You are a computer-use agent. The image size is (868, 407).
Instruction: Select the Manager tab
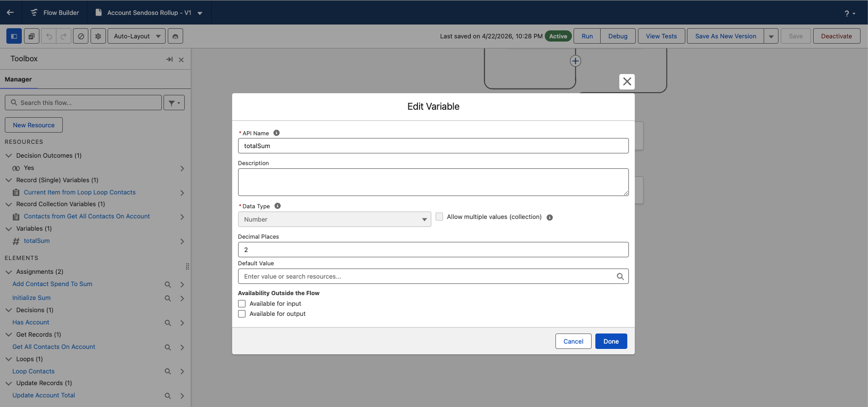click(x=18, y=79)
